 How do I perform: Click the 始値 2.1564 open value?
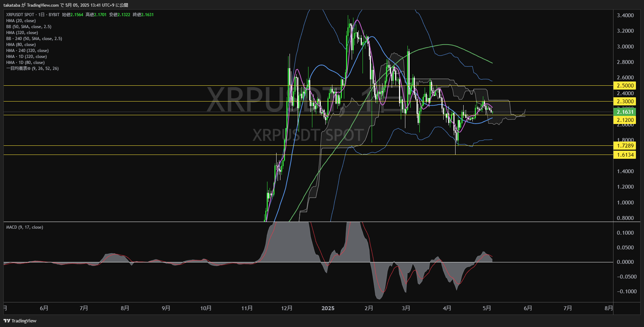(x=73, y=15)
